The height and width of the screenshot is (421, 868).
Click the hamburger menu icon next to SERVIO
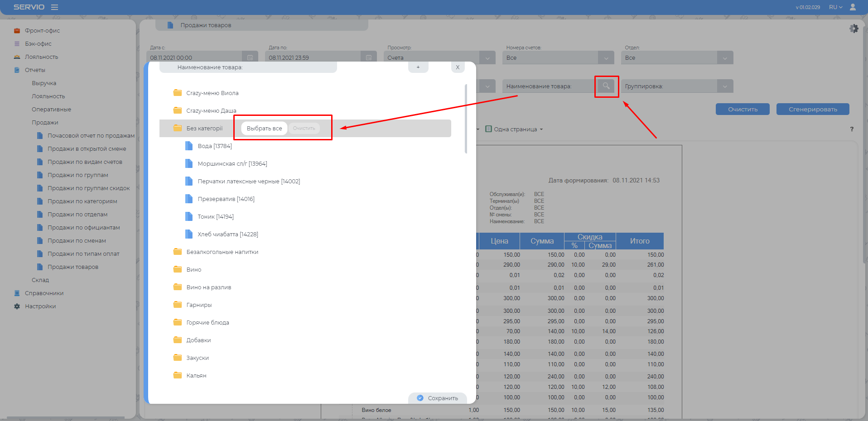(54, 7)
